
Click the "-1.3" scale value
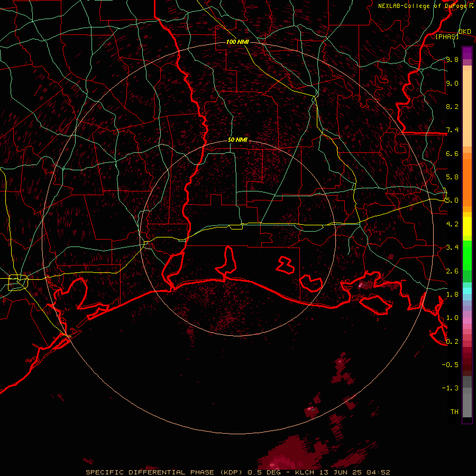pos(450,388)
